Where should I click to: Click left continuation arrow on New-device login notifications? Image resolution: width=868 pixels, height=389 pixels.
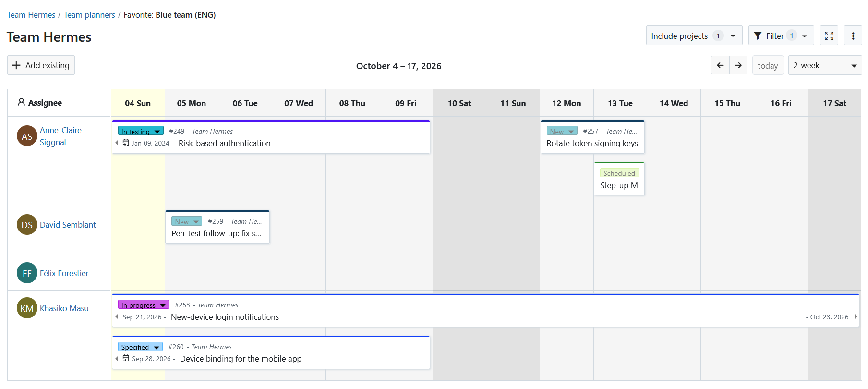[x=117, y=316]
